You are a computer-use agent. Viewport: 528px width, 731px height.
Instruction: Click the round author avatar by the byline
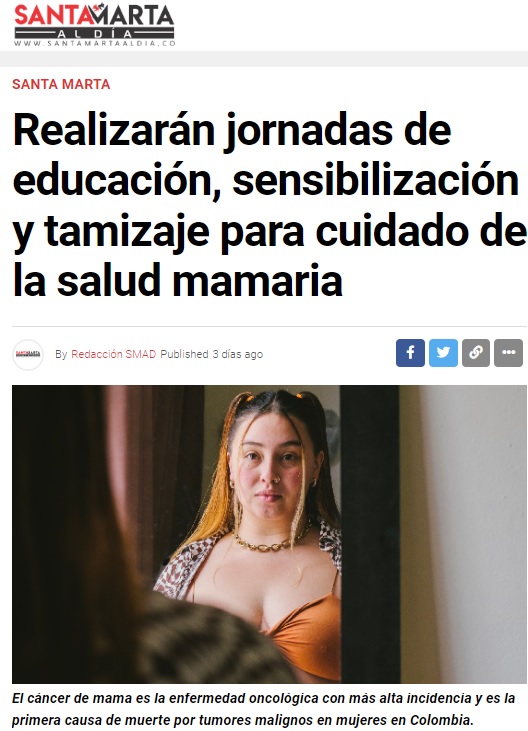28,354
